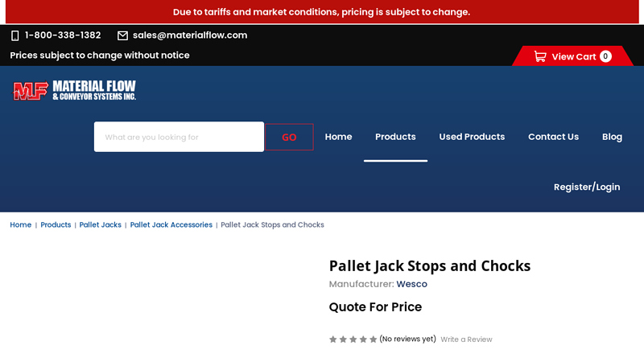Open View Cart

(x=573, y=56)
